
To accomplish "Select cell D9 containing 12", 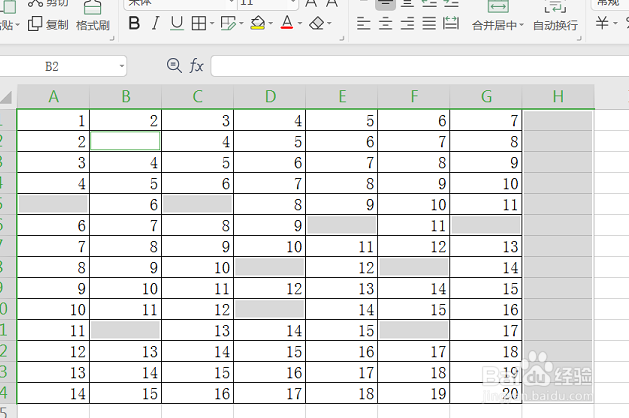I will click(x=270, y=288).
